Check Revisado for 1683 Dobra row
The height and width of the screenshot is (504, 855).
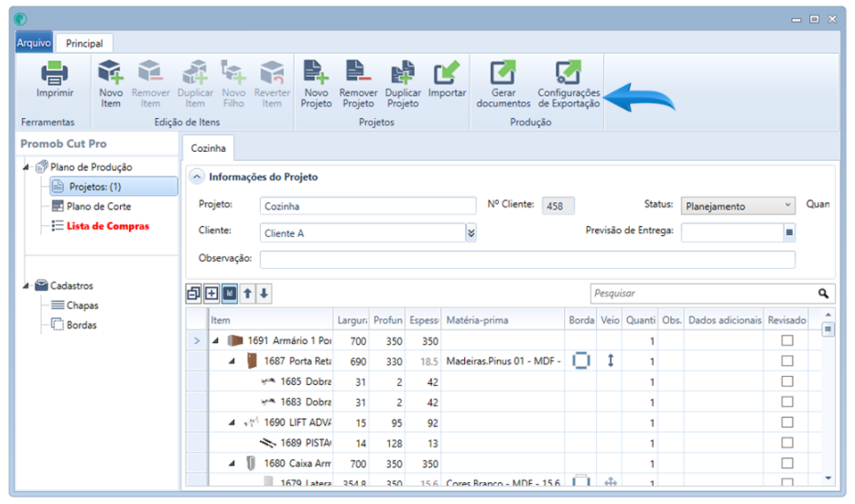[787, 402]
